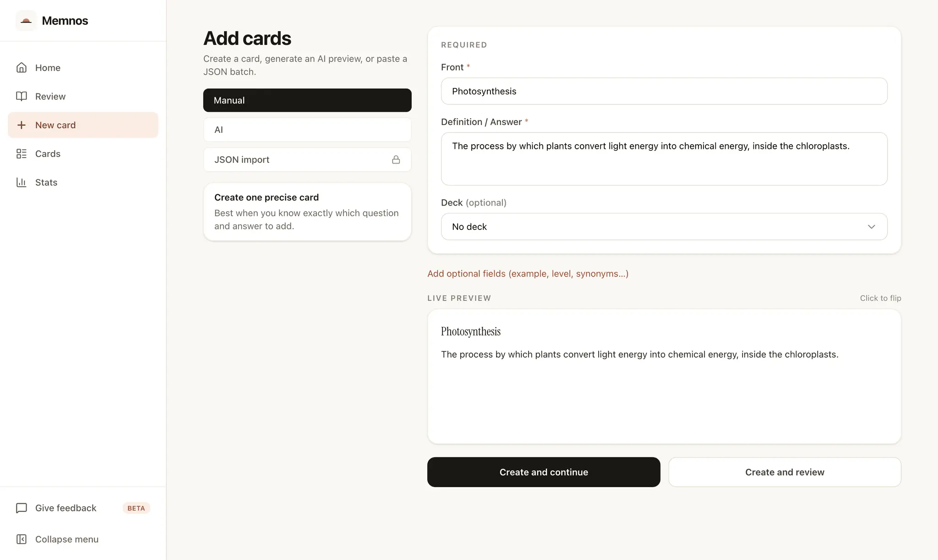Open the Deck dropdown showing No deck
The image size is (938, 560).
click(664, 227)
